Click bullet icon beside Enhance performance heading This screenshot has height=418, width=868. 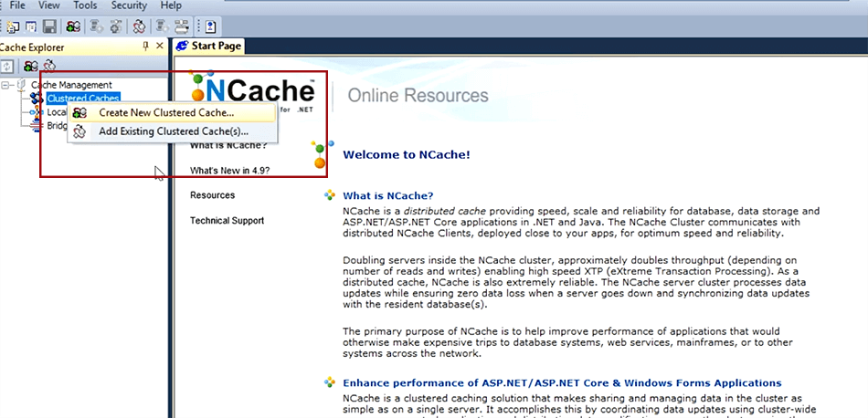tap(330, 382)
